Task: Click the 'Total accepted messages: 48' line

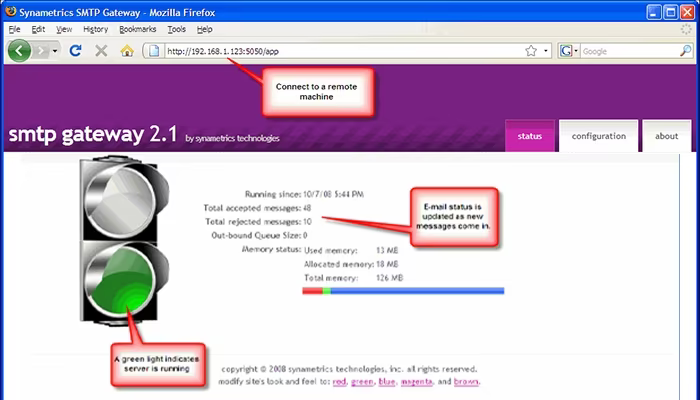Action: 257,208
